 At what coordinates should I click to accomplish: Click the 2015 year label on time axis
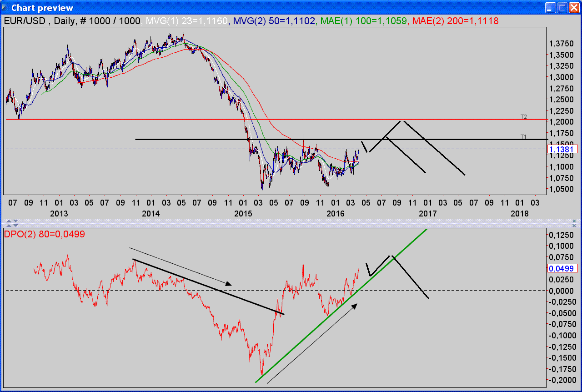pyautogui.click(x=243, y=213)
